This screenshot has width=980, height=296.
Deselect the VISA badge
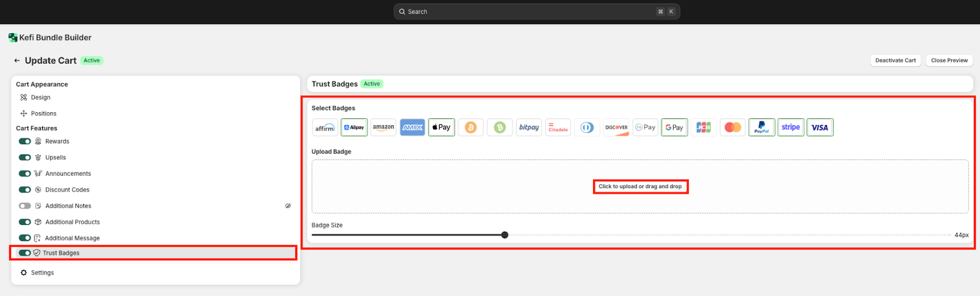[x=820, y=127]
